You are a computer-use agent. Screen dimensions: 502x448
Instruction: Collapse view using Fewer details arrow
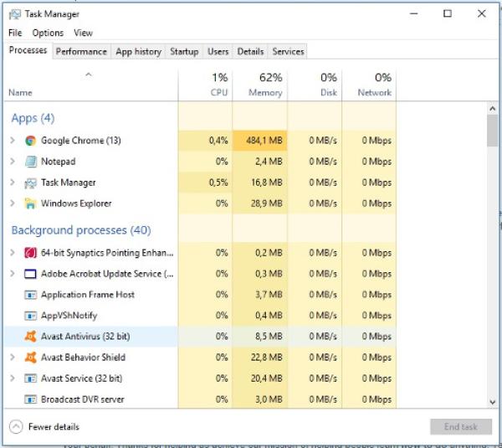pos(16,427)
